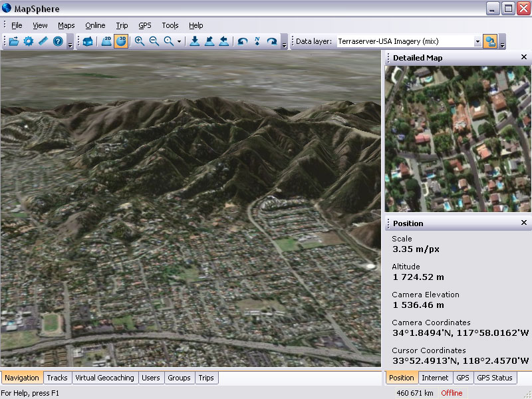Open the Data layer combo box
Image resolution: width=532 pixels, height=399 pixels.
point(409,41)
